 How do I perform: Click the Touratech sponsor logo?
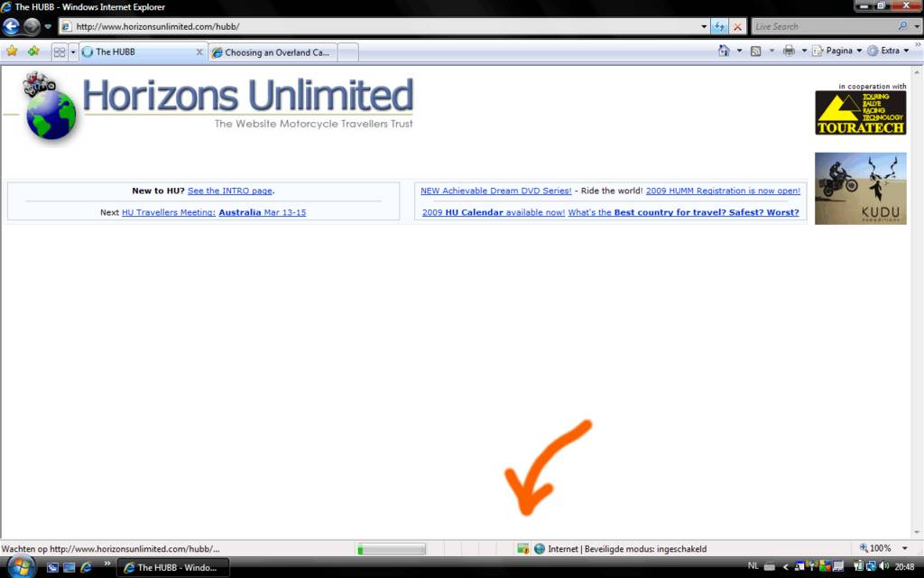[x=860, y=112]
